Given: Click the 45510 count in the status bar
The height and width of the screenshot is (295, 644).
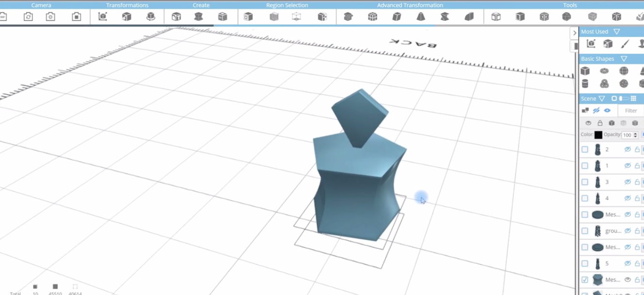Looking at the screenshot, I should (x=55, y=293).
